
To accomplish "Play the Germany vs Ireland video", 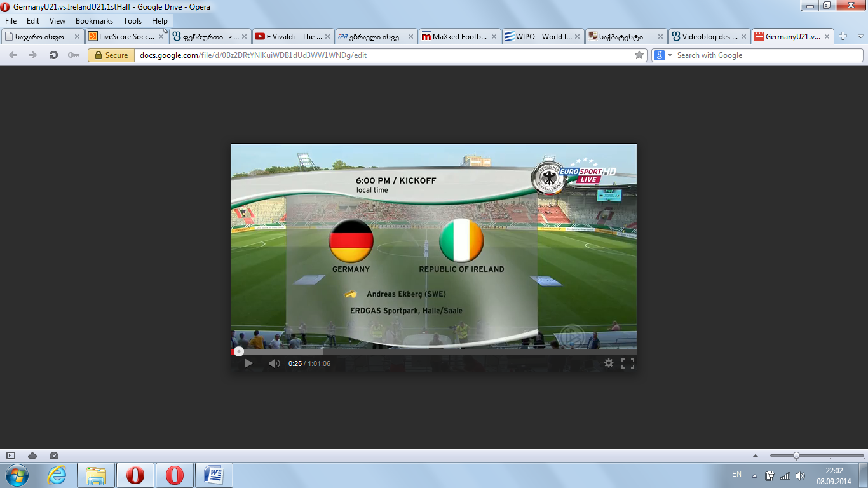I will point(248,363).
